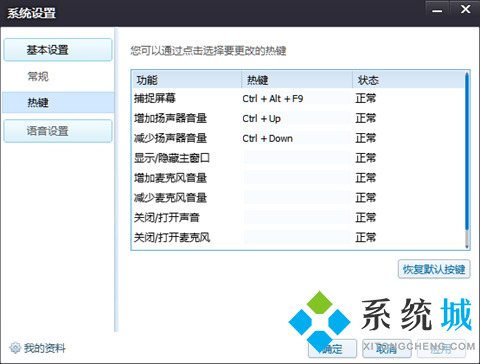Select the Ctrl + Down hotkey field
Viewport: 480px width, 364px height.
coord(297,138)
